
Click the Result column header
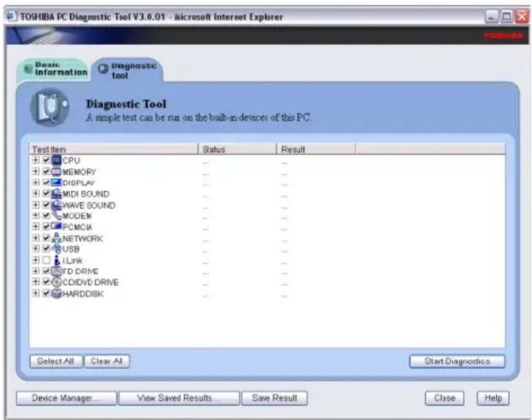[x=316, y=149]
